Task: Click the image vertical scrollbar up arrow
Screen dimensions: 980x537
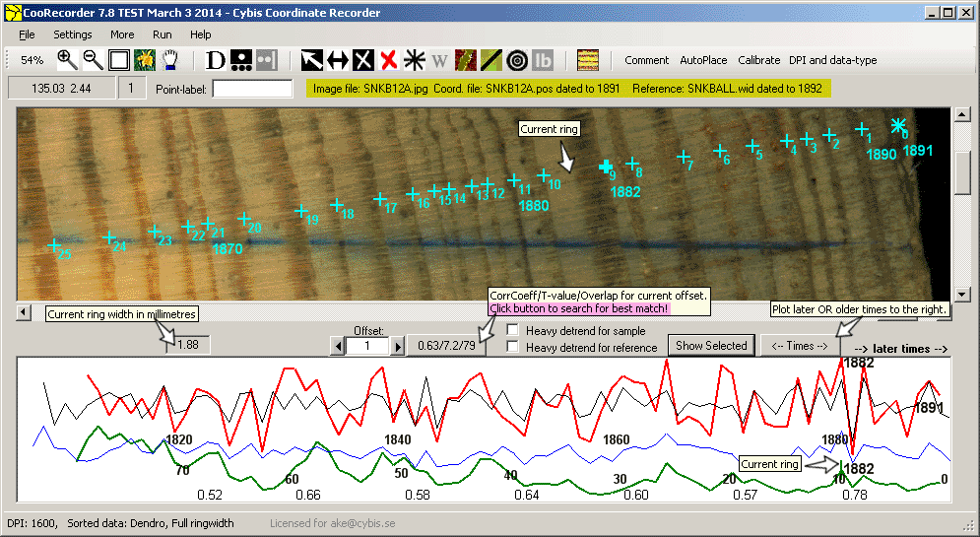Action: click(x=961, y=114)
